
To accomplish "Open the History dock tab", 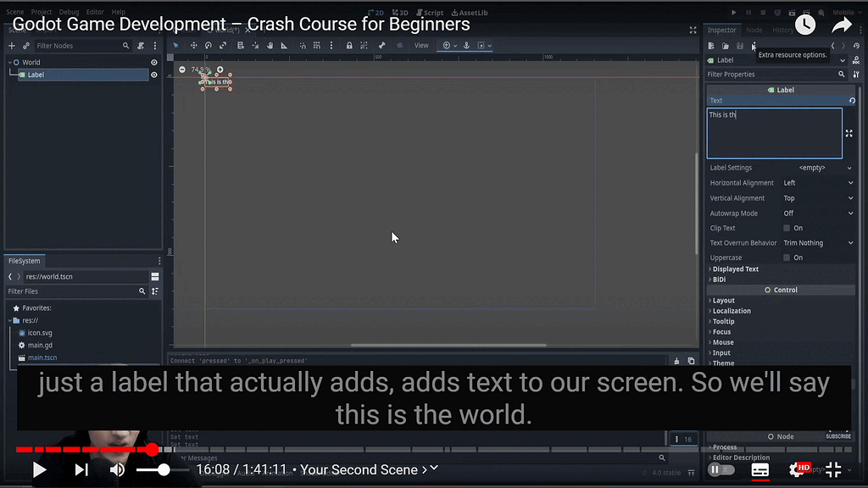I will 782,30.
